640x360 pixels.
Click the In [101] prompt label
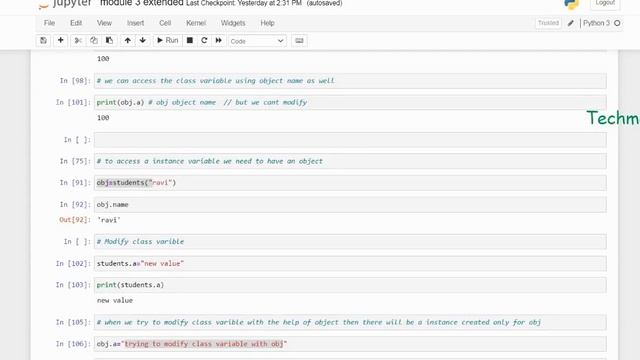coord(73,102)
